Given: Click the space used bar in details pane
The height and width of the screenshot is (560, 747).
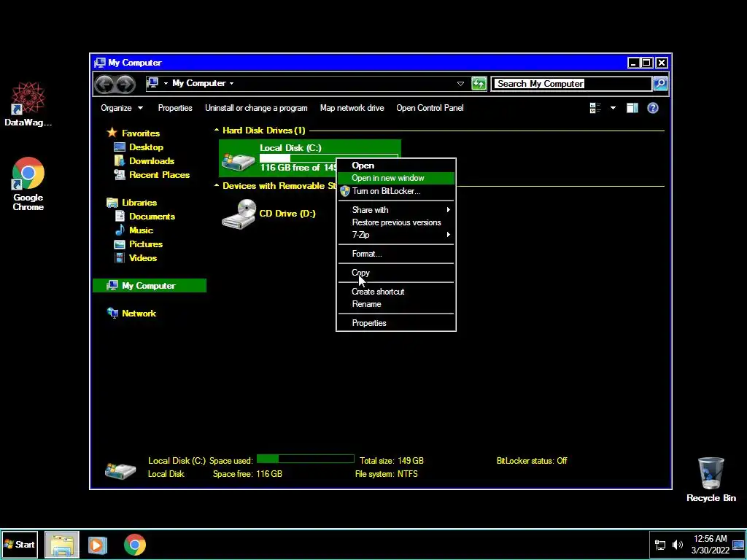Looking at the screenshot, I should tap(306, 459).
